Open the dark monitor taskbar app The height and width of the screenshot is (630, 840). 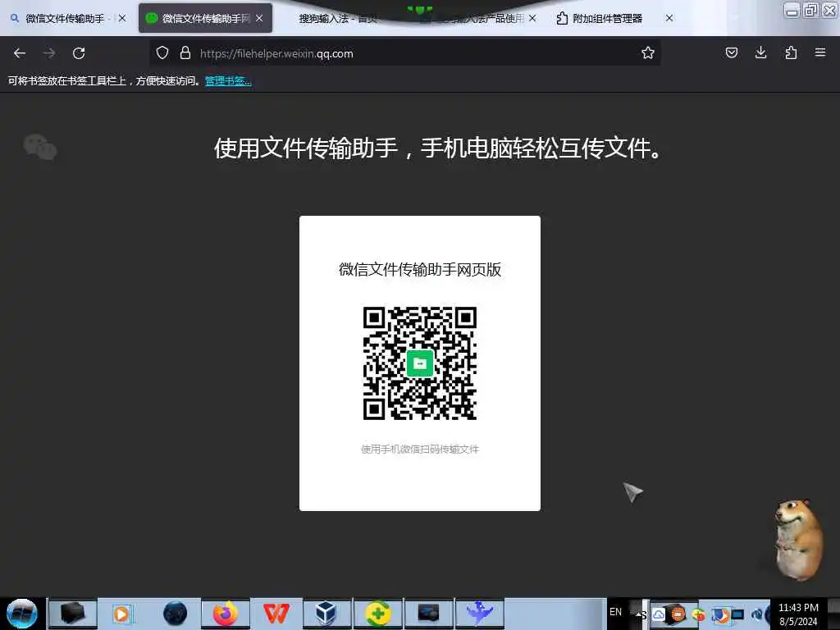[x=428, y=614]
